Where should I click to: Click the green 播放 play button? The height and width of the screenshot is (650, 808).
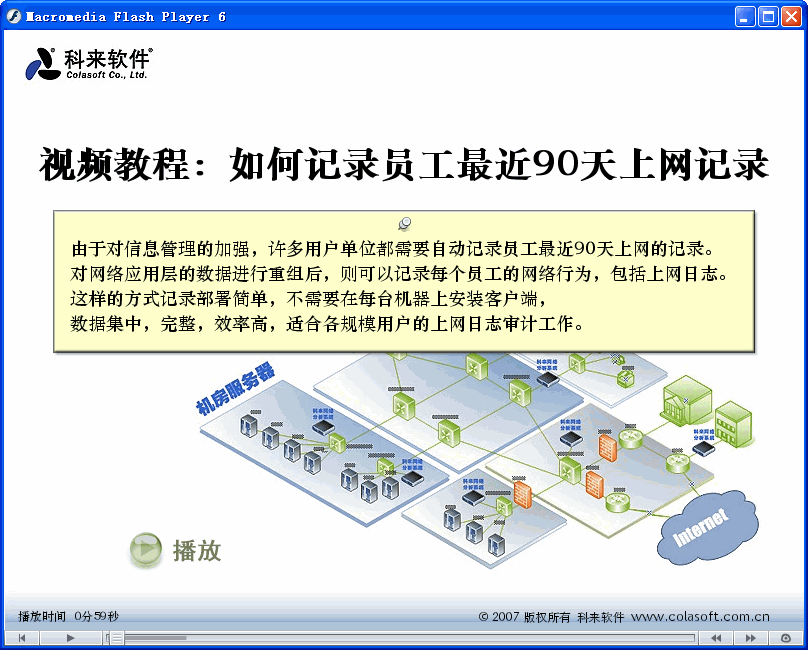146,549
